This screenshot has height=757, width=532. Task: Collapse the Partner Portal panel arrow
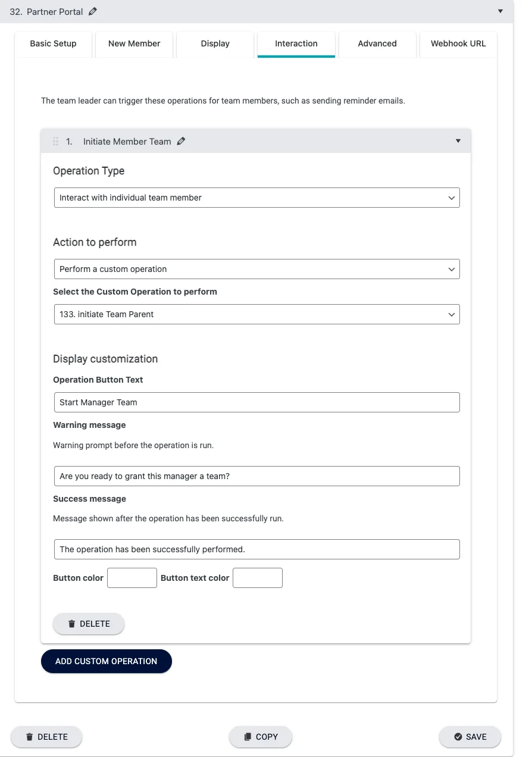500,11
